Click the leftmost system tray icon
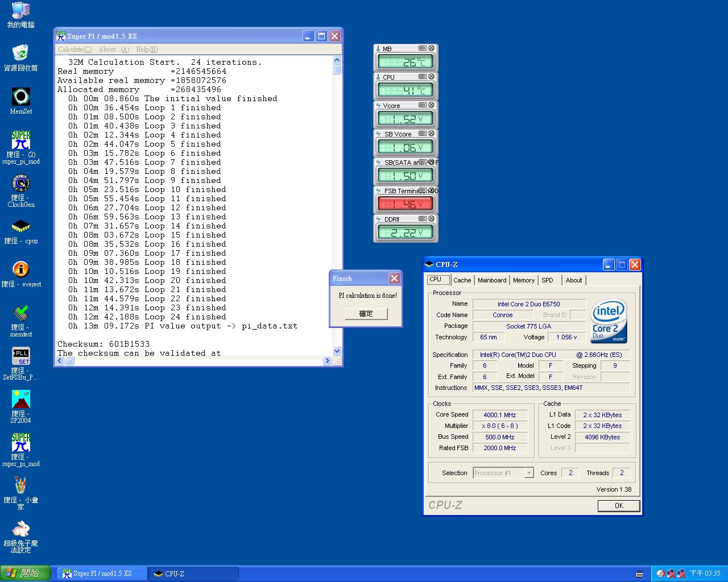 pos(661,574)
